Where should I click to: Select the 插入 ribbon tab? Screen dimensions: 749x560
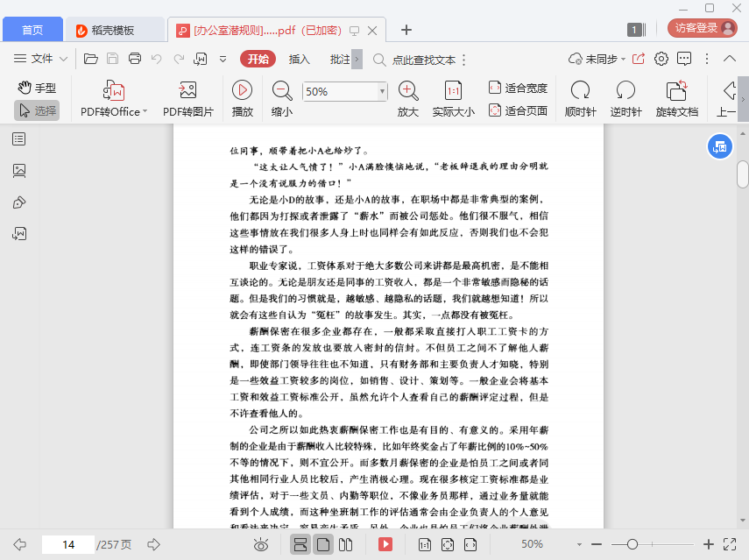click(x=299, y=60)
